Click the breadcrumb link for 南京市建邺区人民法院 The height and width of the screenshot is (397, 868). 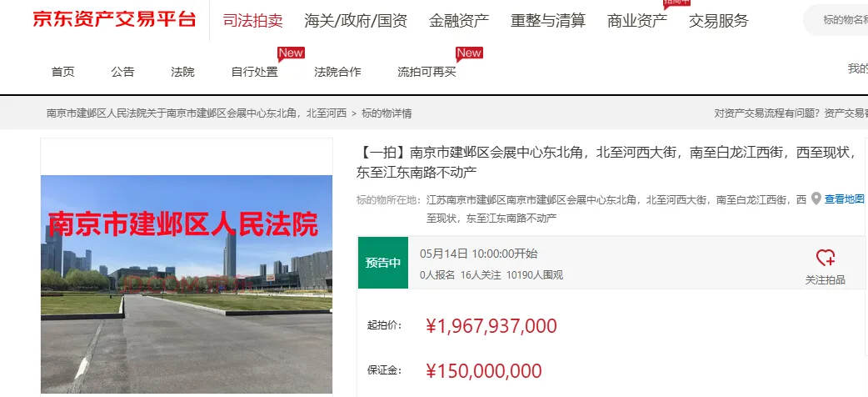click(197, 113)
